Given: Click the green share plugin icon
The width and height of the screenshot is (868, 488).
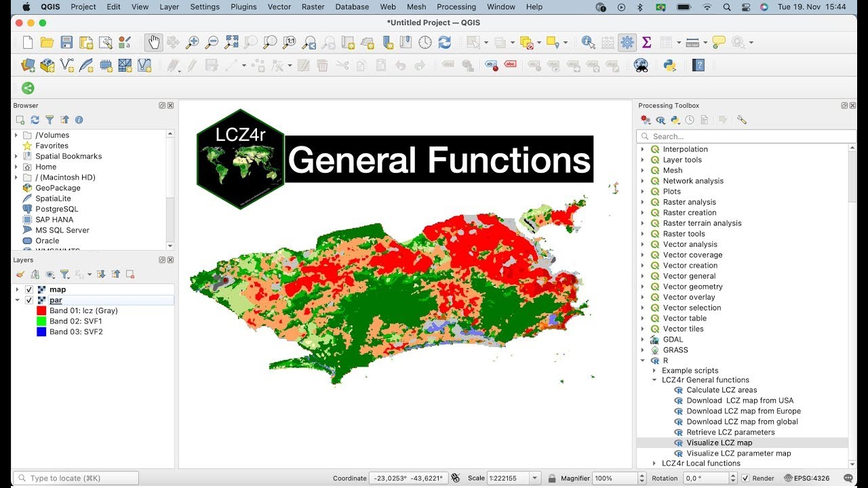Looking at the screenshot, I should click(x=28, y=88).
